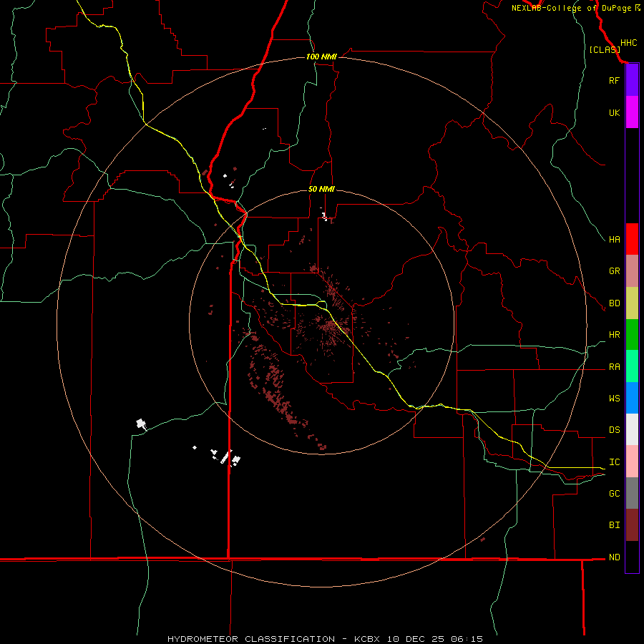Viewport: 644px width, 644px height.
Task: Click the "50 NMI" range ring label
Action: pos(321,189)
